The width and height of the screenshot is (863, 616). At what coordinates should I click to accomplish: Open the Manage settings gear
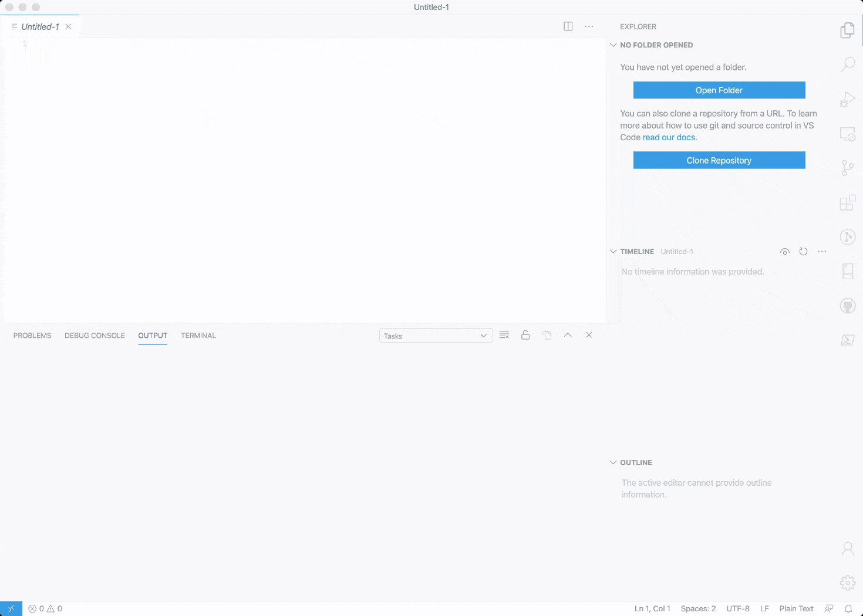pyautogui.click(x=848, y=583)
